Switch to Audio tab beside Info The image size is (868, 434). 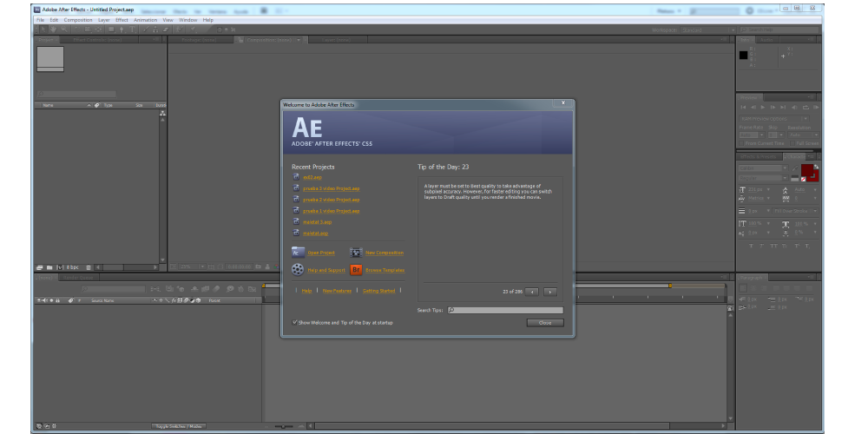click(766, 40)
